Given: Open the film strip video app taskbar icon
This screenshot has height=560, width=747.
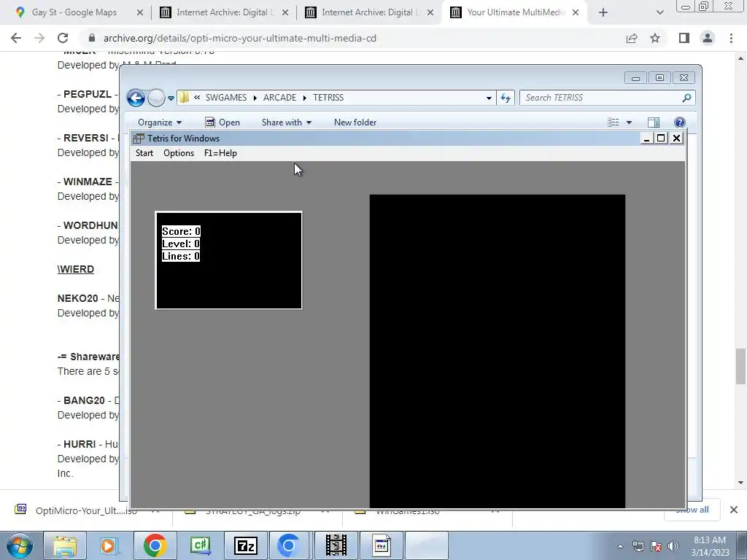Looking at the screenshot, I should pos(336,545).
